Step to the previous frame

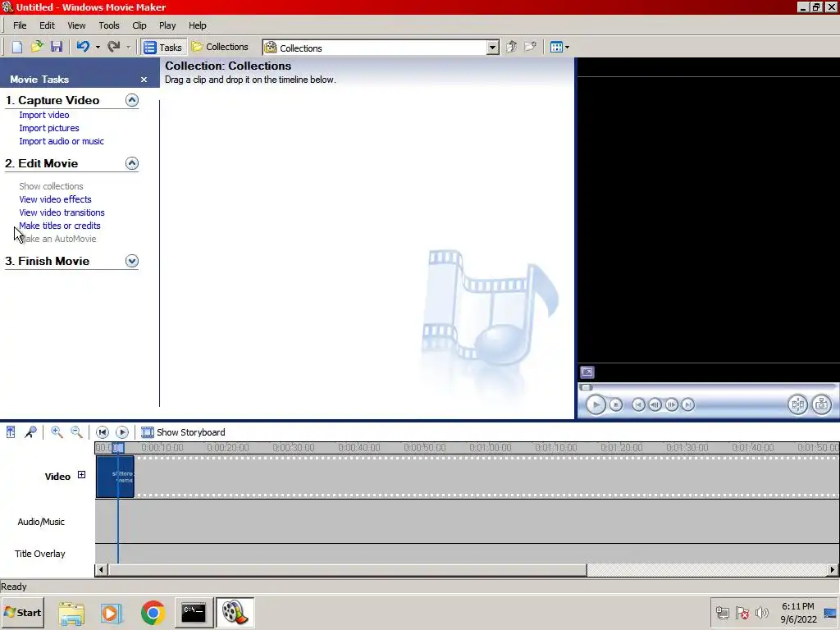pos(655,404)
